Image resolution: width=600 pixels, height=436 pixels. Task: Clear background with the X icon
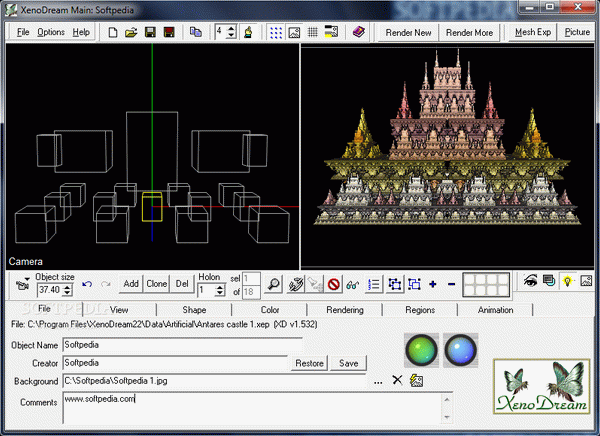tap(397, 380)
